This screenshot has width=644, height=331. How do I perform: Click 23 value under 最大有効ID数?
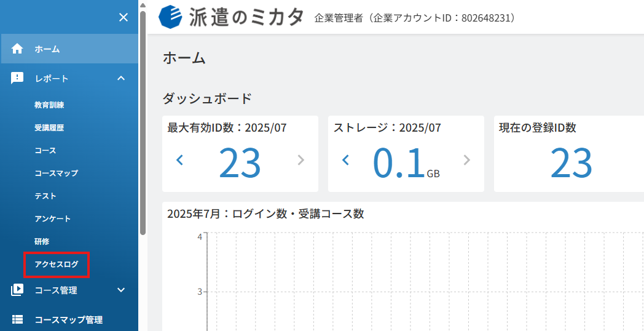(240, 163)
